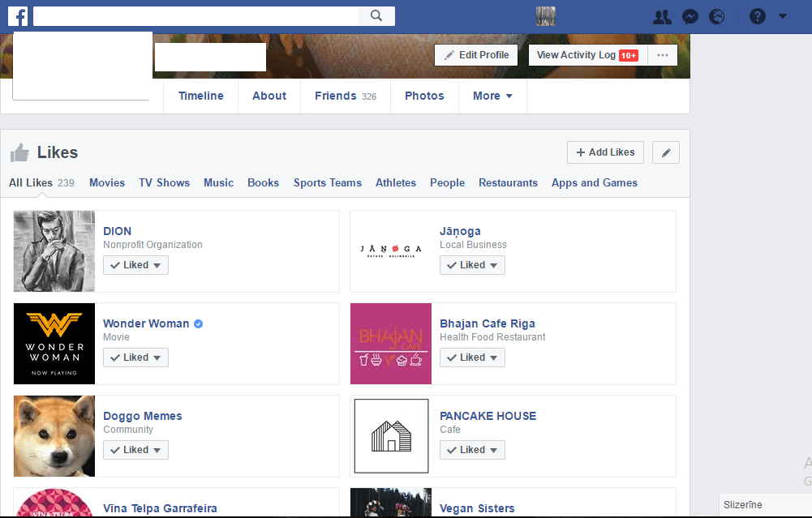Click the Doggo Memes shiba thumbnail

coord(54,436)
